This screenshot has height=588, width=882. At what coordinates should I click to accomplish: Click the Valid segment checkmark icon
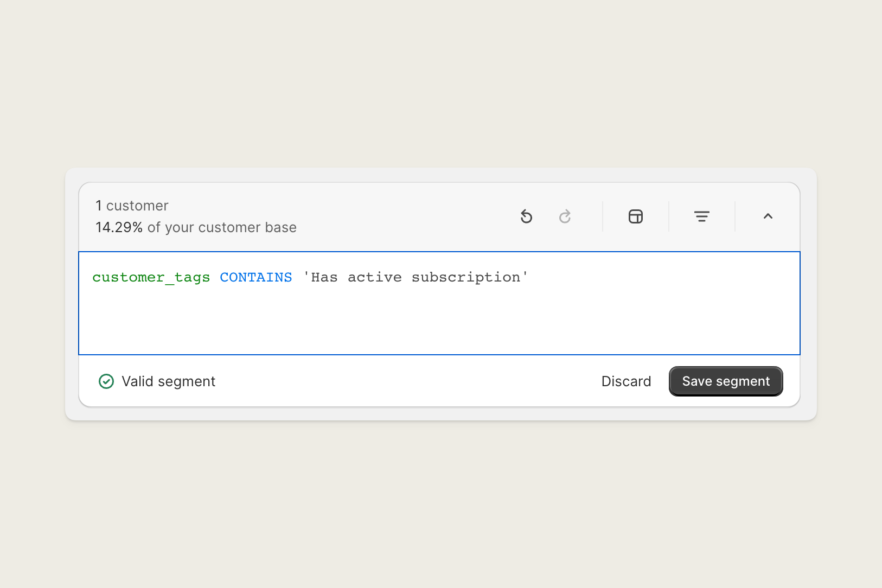click(x=106, y=381)
